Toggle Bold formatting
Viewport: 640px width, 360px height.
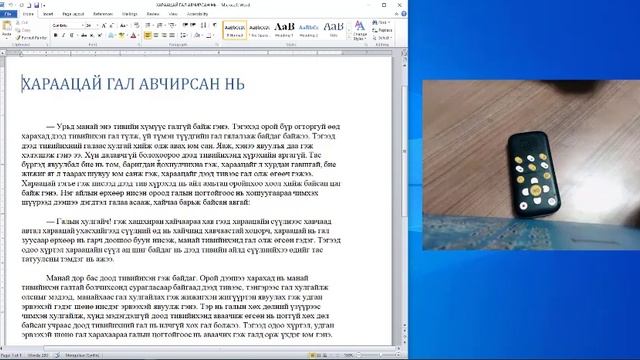click(56, 36)
